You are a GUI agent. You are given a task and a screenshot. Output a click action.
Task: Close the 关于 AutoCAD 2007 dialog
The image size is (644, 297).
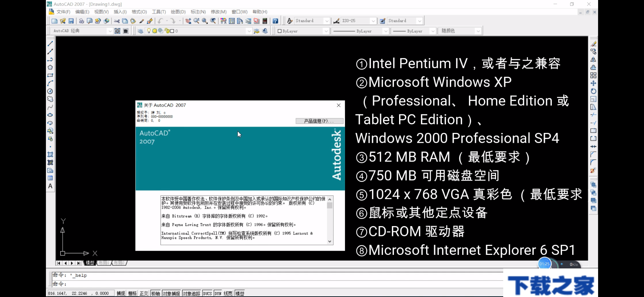[x=338, y=105]
